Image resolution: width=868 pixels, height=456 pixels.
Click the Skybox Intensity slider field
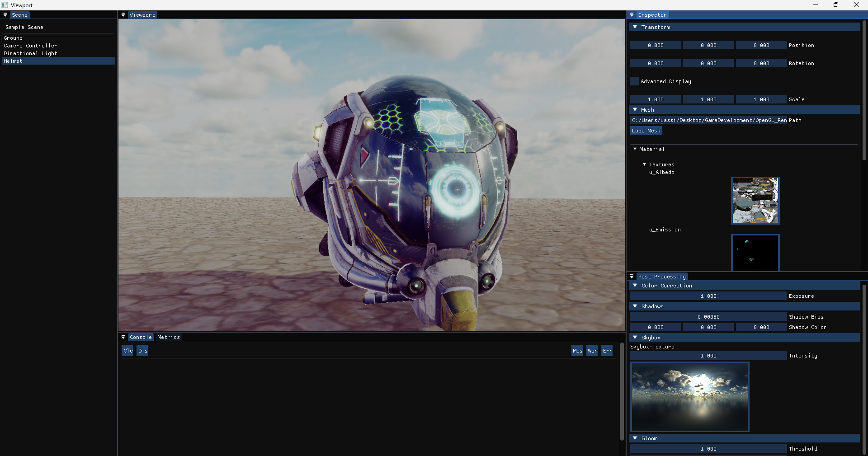(x=708, y=356)
